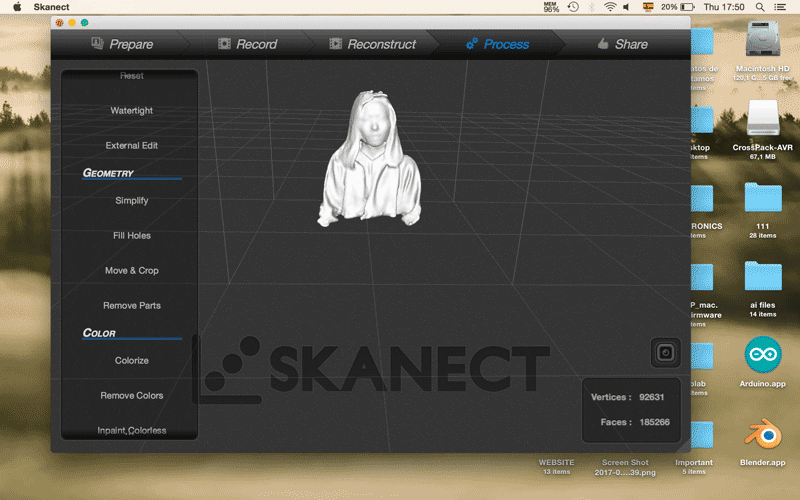Choose Remove Colors
The width and height of the screenshot is (800, 500).
(x=132, y=395)
